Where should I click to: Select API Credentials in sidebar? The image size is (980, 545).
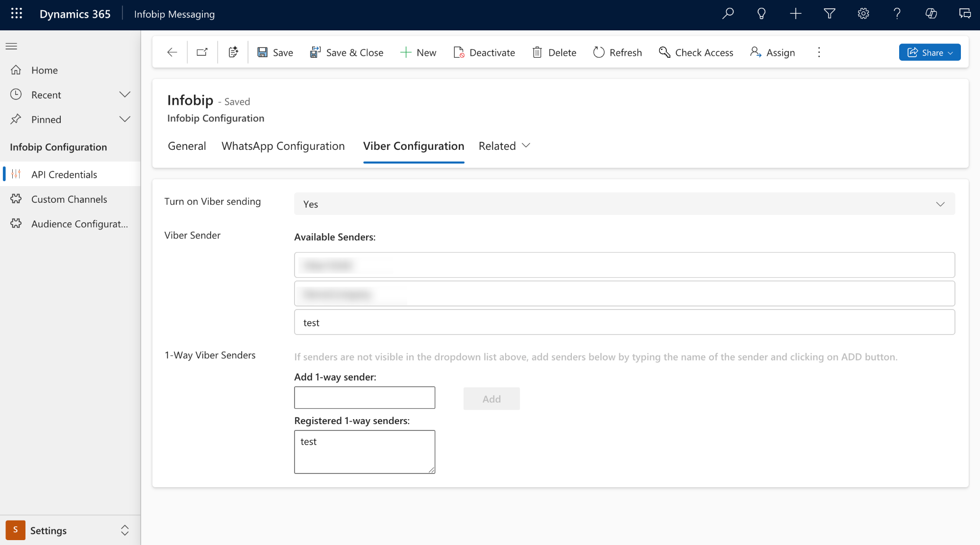pos(71,174)
